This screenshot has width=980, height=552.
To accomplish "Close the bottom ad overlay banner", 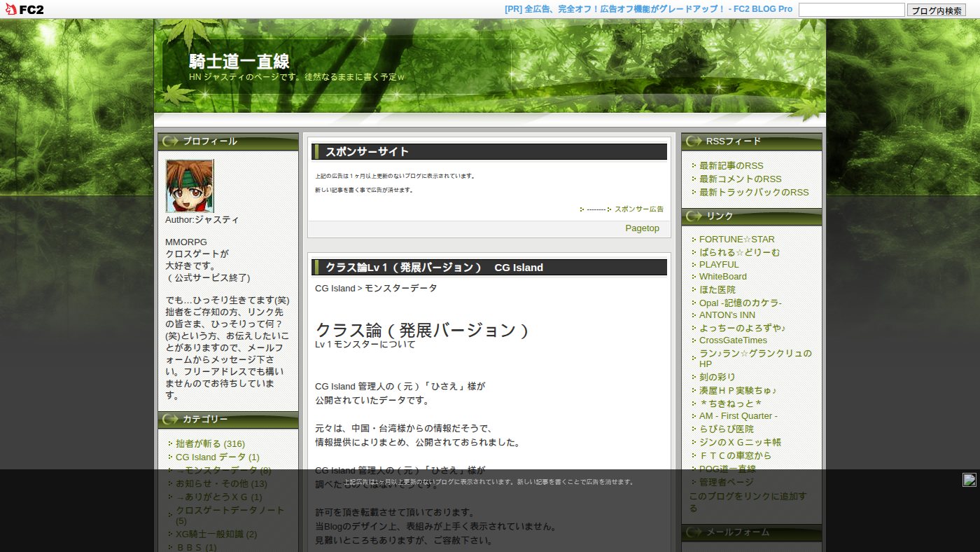I will coord(969,480).
